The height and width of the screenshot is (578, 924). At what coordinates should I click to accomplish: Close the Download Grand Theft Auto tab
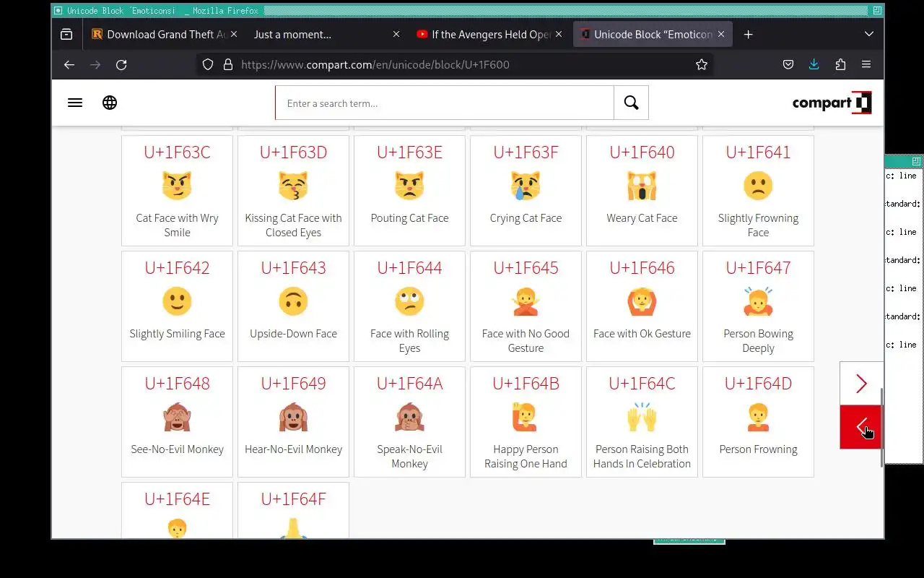(233, 34)
